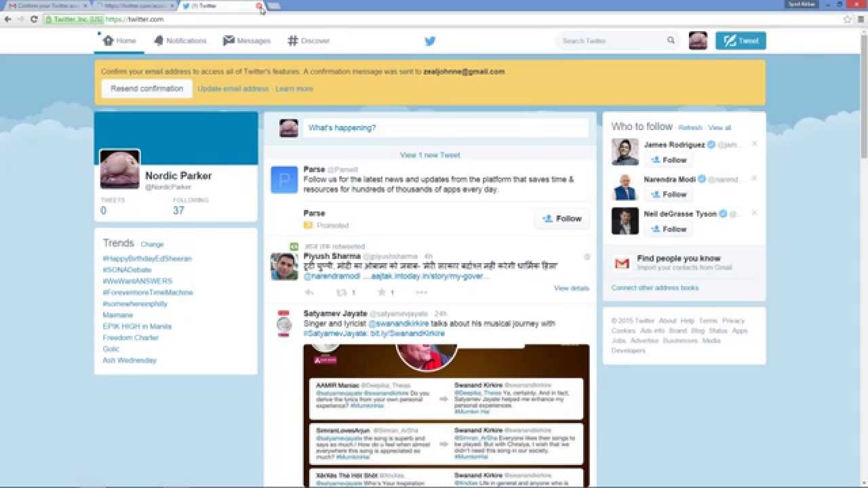Click the browser address bar URL
The image size is (868, 488).
pyautogui.click(x=134, y=20)
